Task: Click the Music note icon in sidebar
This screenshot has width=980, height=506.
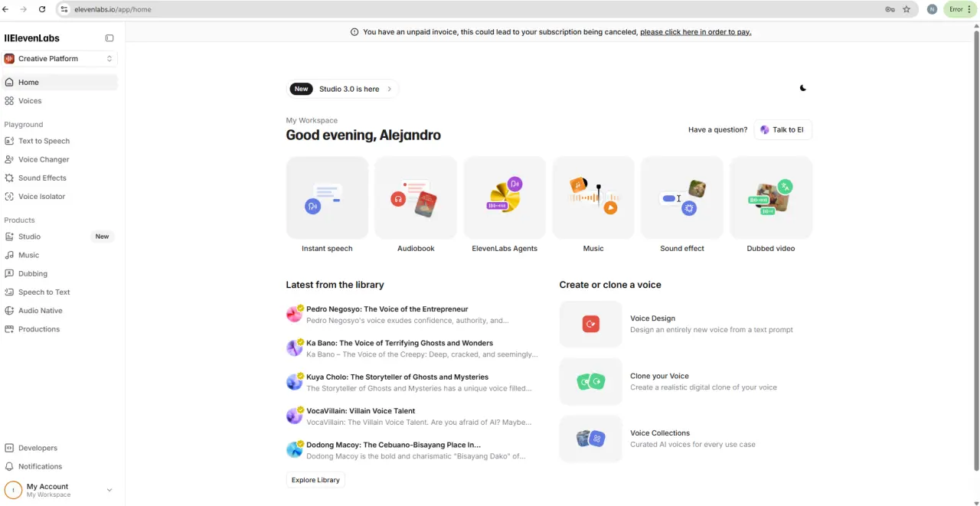Action: 9,255
